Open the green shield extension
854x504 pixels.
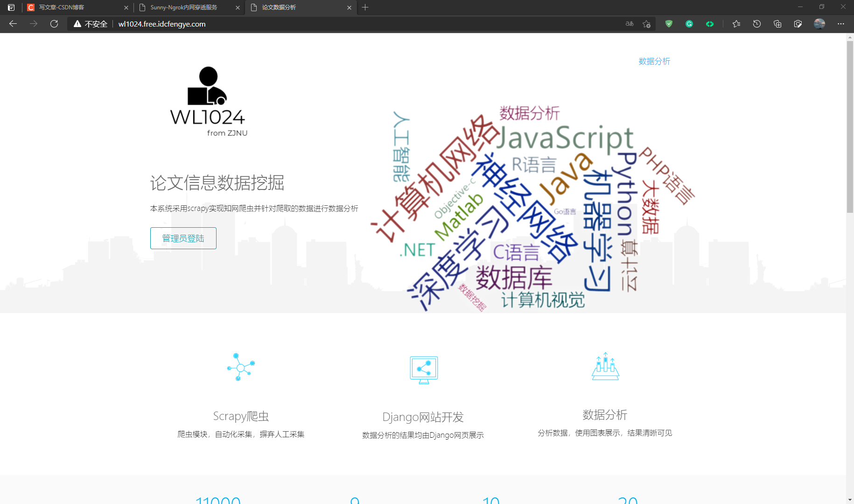[x=669, y=24]
